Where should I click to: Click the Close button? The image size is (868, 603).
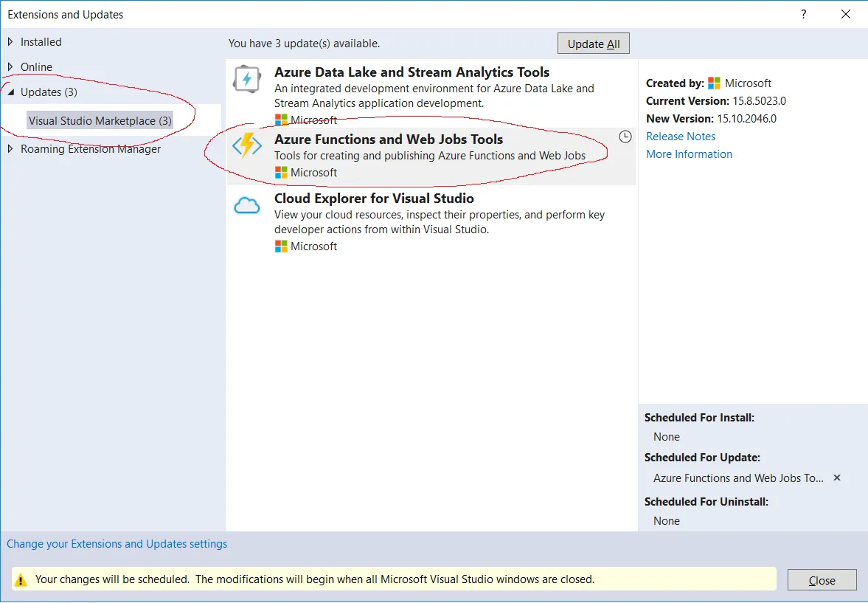(x=822, y=580)
